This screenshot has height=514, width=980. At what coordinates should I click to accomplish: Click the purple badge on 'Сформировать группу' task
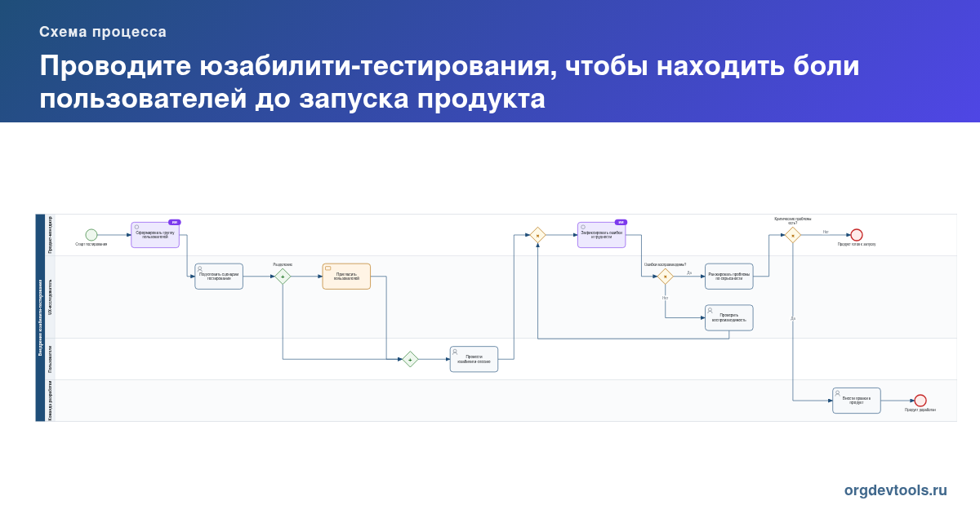pyautogui.click(x=174, y=222)
